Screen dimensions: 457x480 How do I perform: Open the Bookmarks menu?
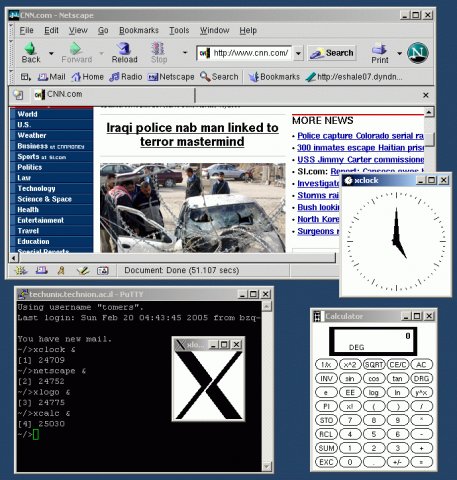[x=139, y=30]
